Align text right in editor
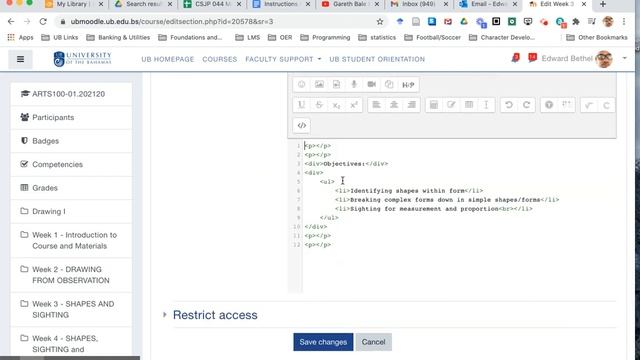 (411, 105)
